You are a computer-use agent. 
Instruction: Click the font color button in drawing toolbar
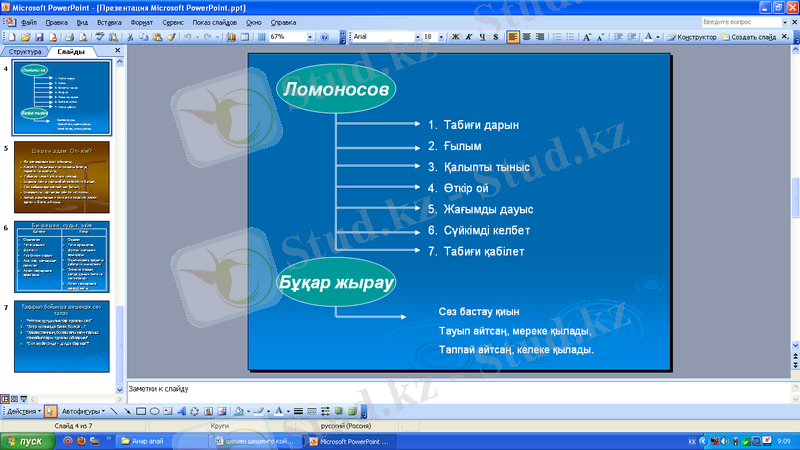click(279, 411)
